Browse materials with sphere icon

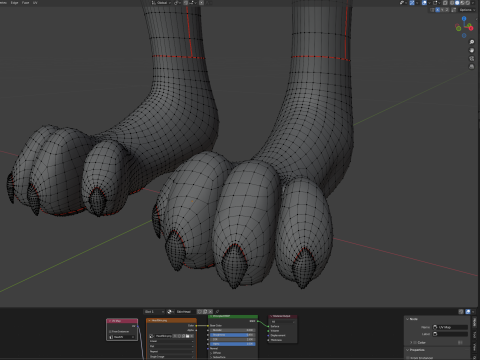[x=170, y=312]
